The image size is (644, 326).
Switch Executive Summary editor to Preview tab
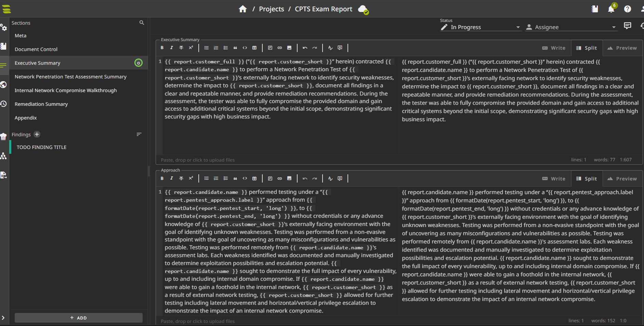point(622,48)
